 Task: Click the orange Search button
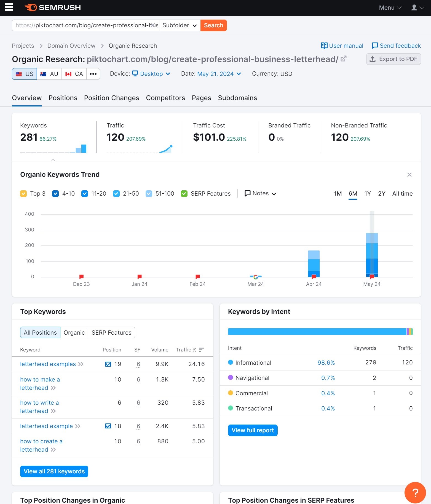(x=214, y=25)
